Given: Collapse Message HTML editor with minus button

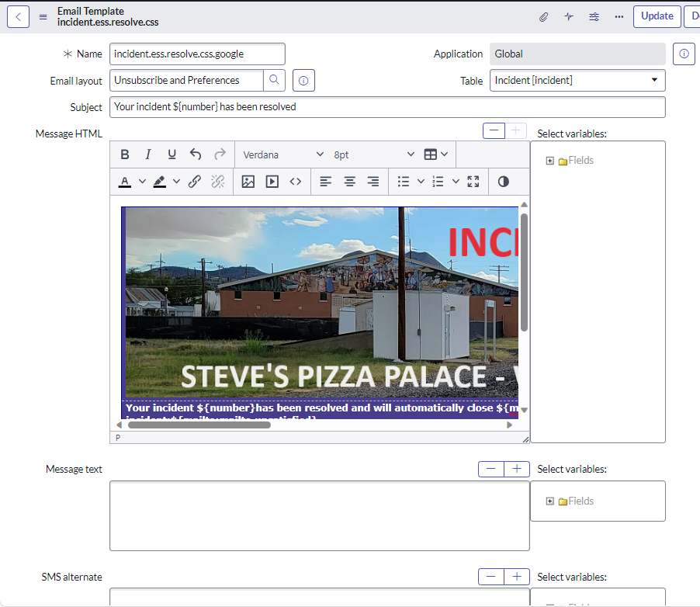Looking at the screenshot, I should coord(494,131).
